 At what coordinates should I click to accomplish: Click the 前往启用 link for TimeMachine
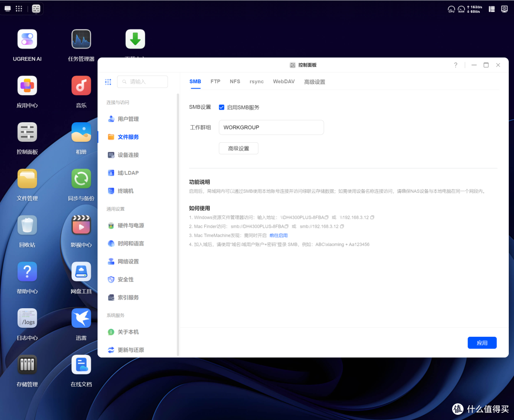coord(278,235)
